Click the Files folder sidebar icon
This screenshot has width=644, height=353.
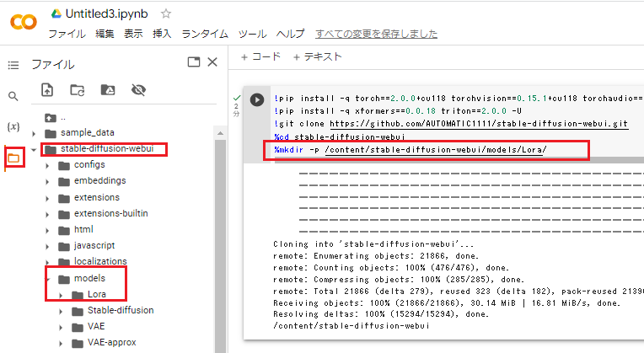pyautogui.click(x=13, y=158)
